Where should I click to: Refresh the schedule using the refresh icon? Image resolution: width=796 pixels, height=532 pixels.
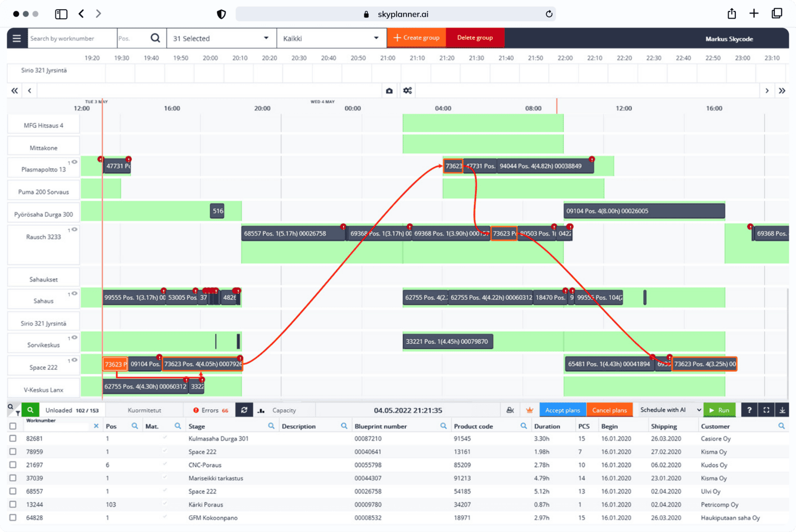pos(244,410)
